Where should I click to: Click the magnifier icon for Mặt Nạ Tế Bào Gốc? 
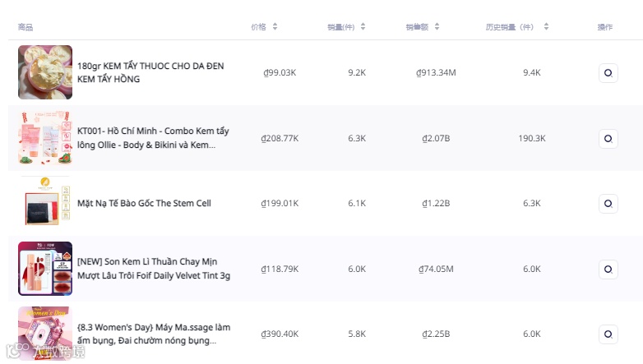[x=608, y=203]
